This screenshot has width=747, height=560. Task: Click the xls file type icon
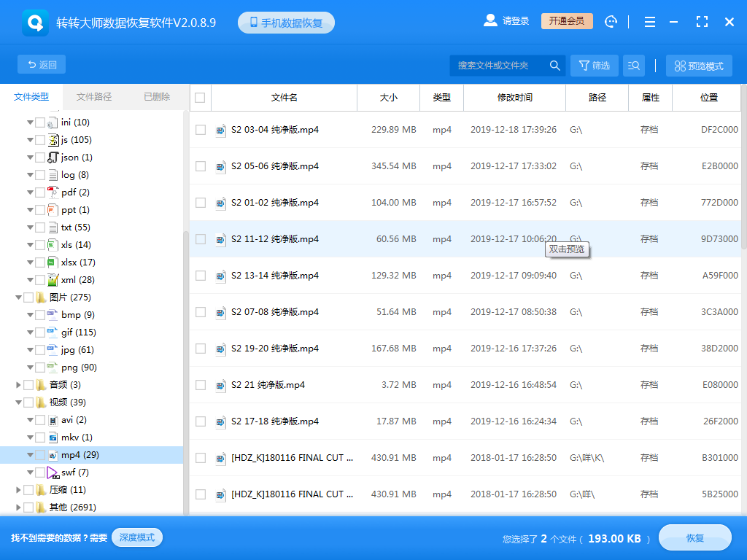pos(53,245)
